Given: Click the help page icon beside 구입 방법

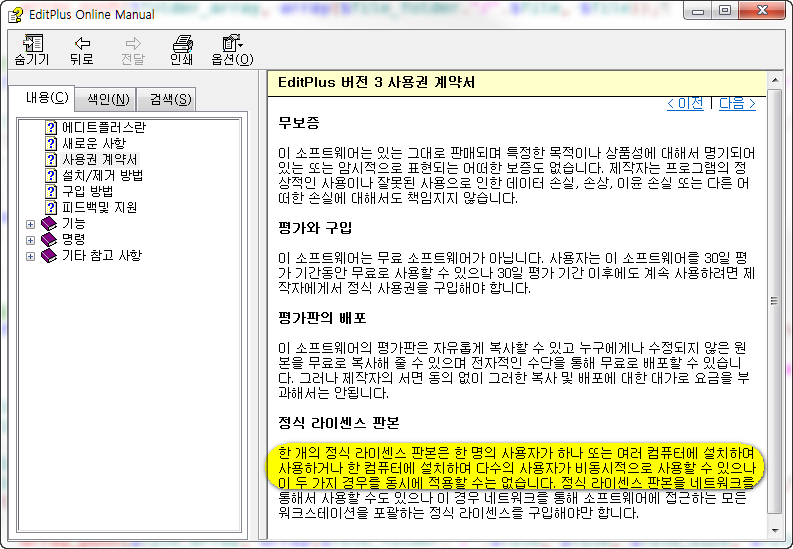Looking at the screenshot, I should click(x=51, y=192).
